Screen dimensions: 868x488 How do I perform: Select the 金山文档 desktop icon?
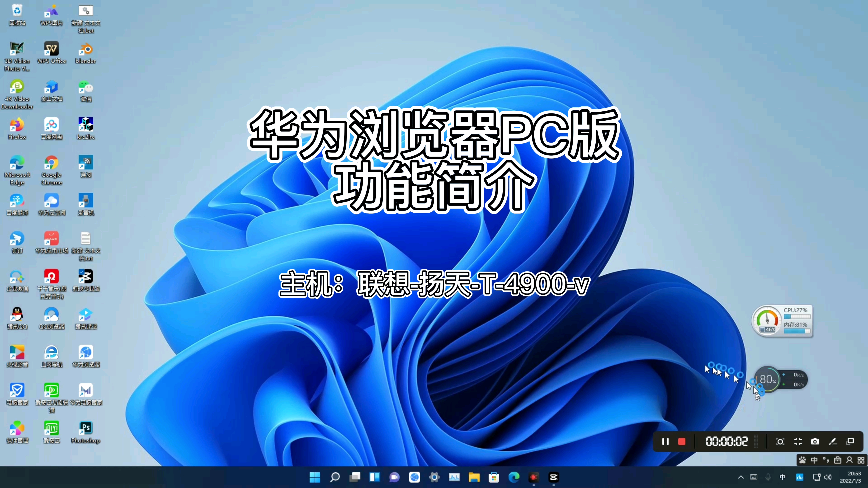[51, 91]
